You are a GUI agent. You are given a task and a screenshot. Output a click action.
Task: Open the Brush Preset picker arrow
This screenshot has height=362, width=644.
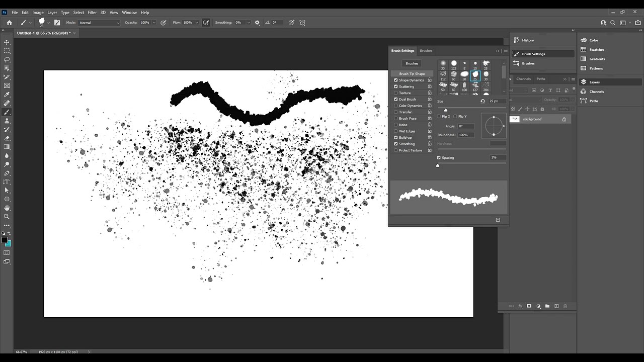[49, 23]
